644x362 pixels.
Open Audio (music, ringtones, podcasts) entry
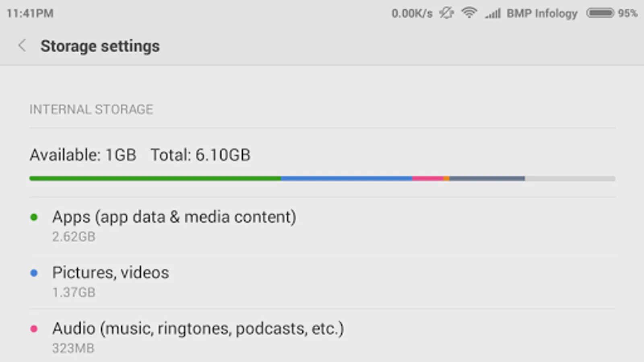[198, 329]
